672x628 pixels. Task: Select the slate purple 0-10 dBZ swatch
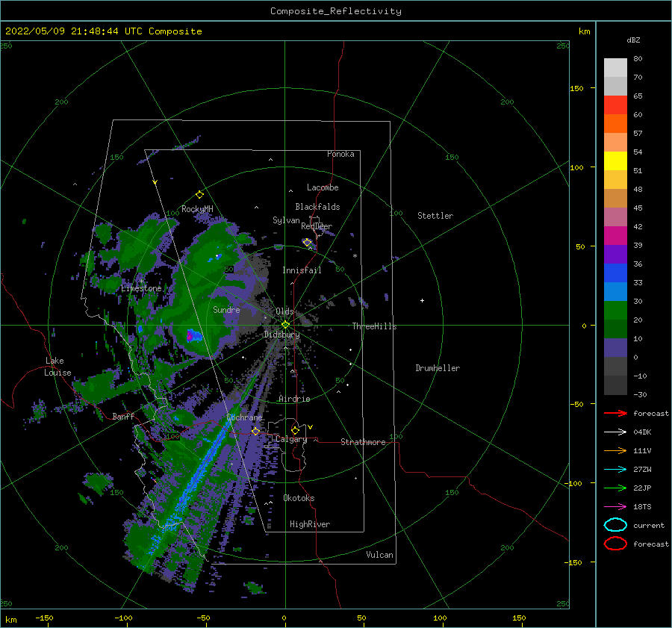click(x=615, y=348)
